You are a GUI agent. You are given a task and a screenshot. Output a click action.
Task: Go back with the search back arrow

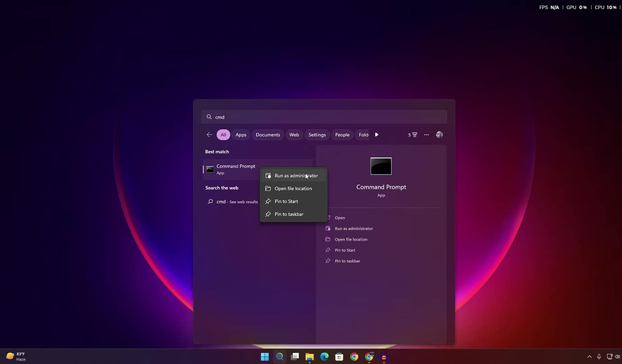point(209,135)
